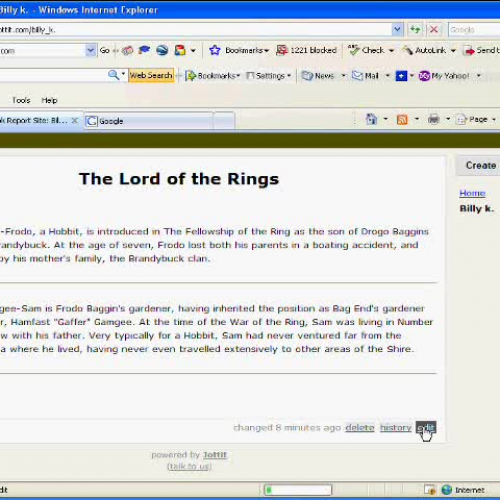Click the orange RSS feeds icon
Image resolution: width=500 pixels, height=500 pixels.
click(x=402, y=119)
